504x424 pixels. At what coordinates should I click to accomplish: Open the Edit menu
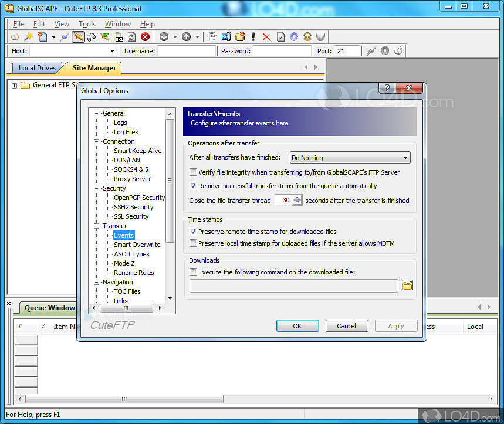pyautogui.click(x=39, y=24)
